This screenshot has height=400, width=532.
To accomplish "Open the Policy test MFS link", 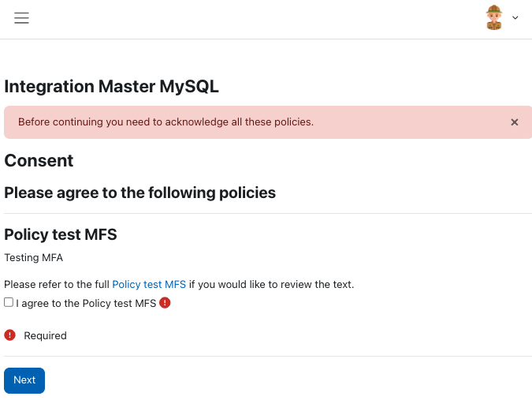I will (x=149, y=284).
